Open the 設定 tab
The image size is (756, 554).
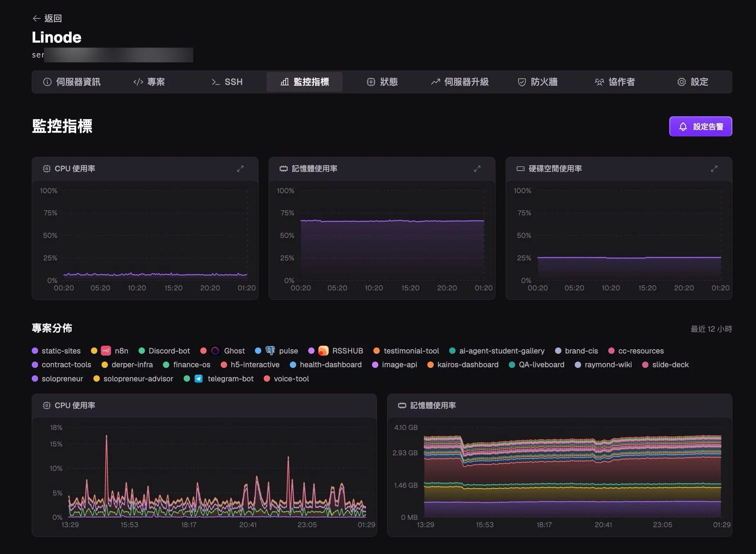click(692, 82)
